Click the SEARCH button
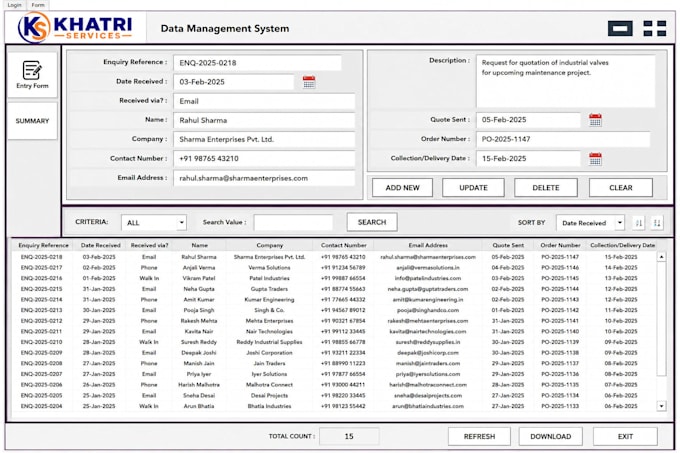Screen dimensions: 680x453 coord(372,222)
